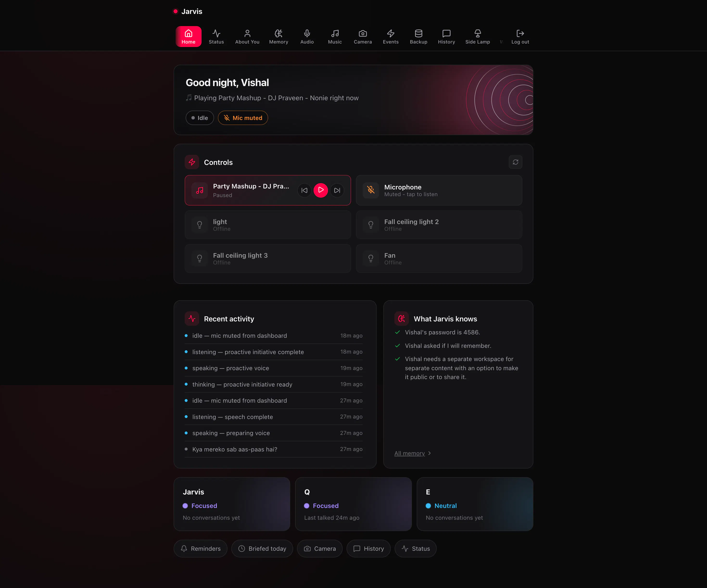Toggle the offline 'light' device
Image resolution: width=707 pixels, height=588 pixels.
click(268, 225)
